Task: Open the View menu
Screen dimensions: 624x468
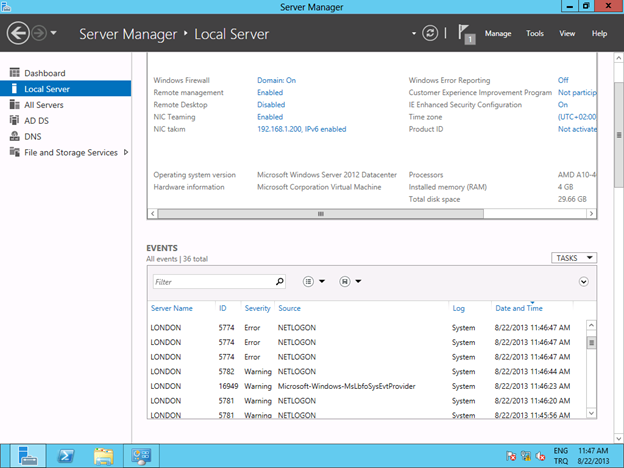Action: point(567,33)
